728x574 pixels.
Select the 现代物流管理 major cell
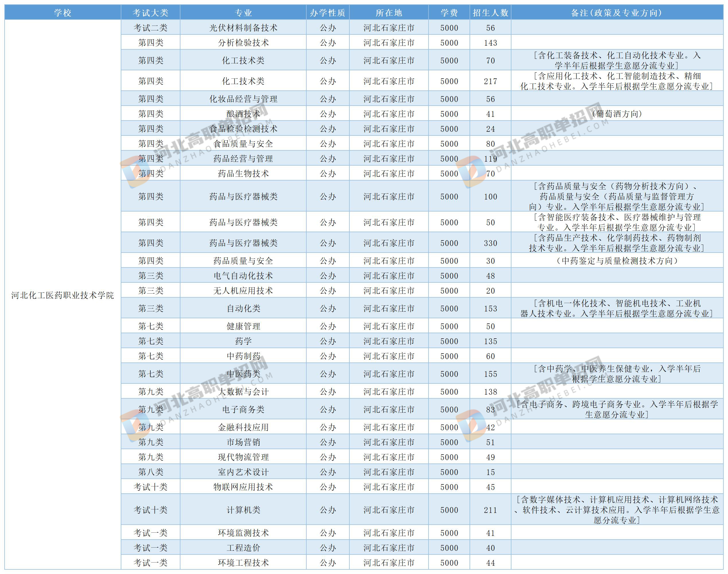243,457
